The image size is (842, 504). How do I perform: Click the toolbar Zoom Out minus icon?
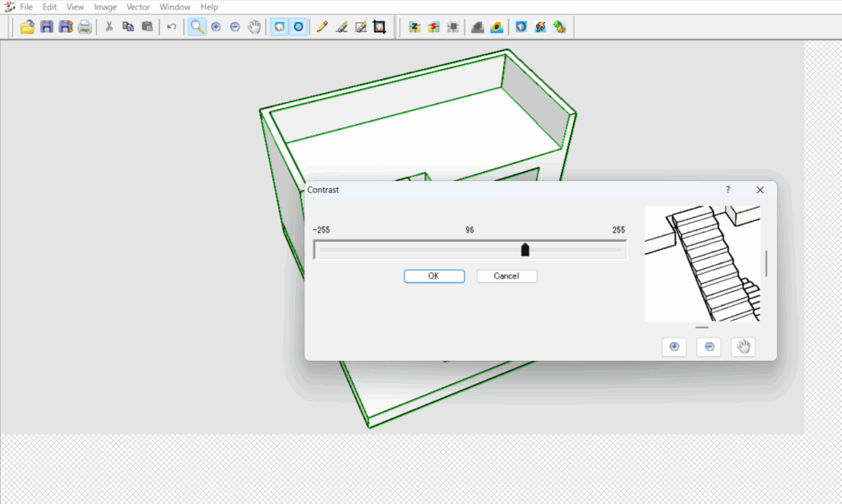(x=234, y=27)
